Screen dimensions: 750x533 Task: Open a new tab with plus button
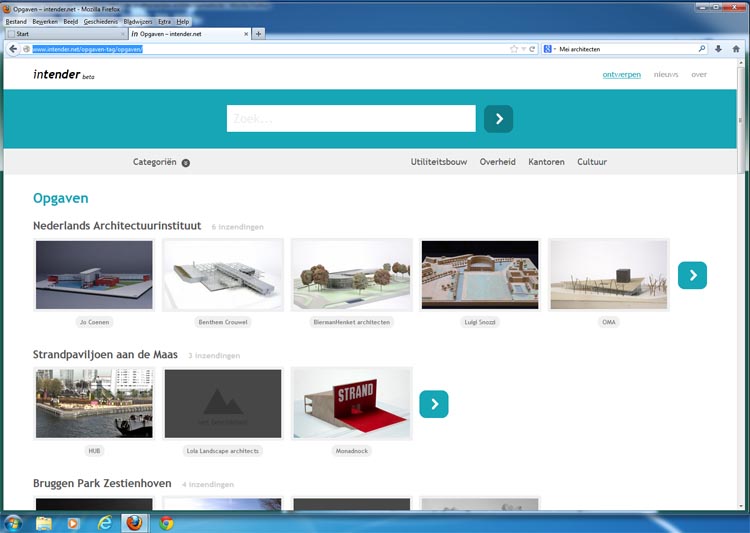tap(258, 33)
